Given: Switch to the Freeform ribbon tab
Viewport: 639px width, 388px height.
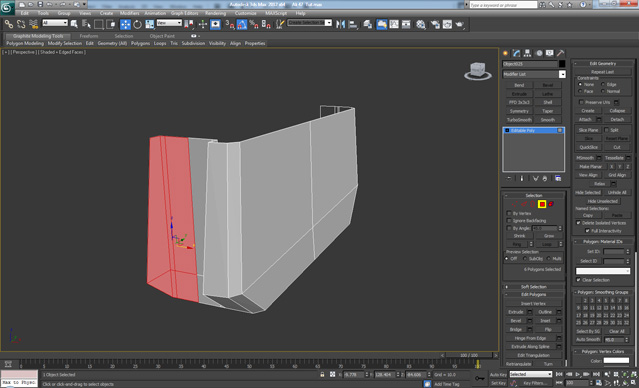Looking at the screenshot, I should [89, 36].
